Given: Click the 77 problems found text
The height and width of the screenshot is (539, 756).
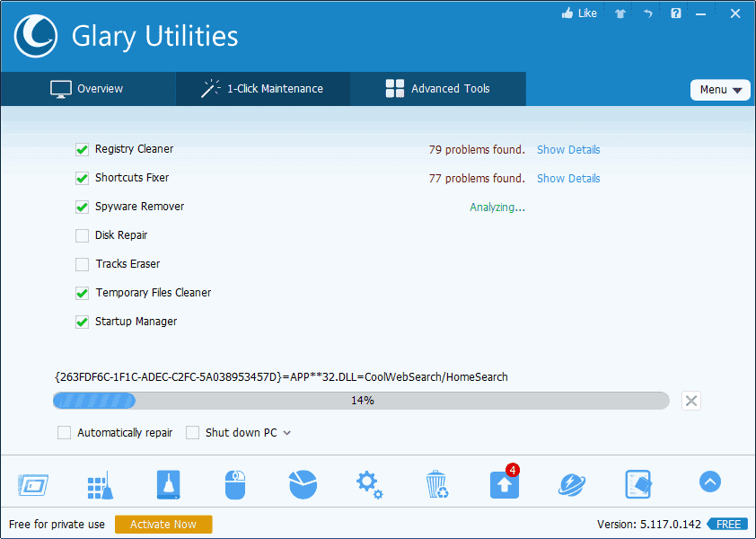Looking at the screenshot, I should (x=477, y=178).
